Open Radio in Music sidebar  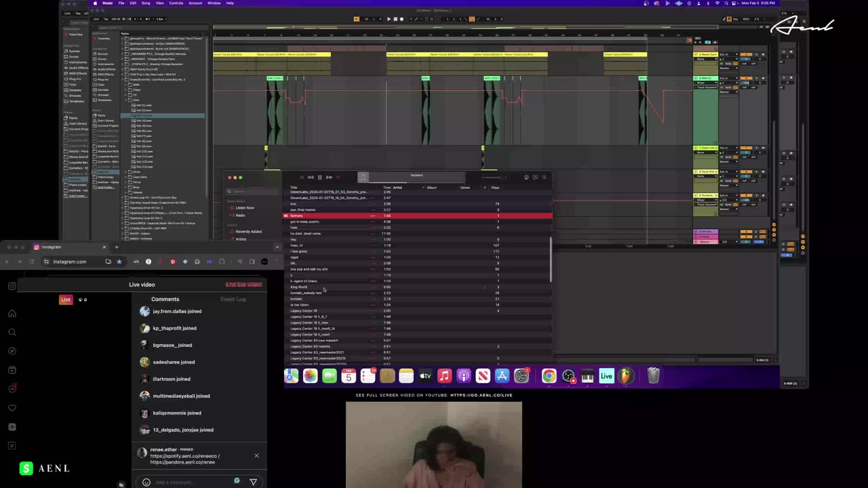click(x=240, y=216)
